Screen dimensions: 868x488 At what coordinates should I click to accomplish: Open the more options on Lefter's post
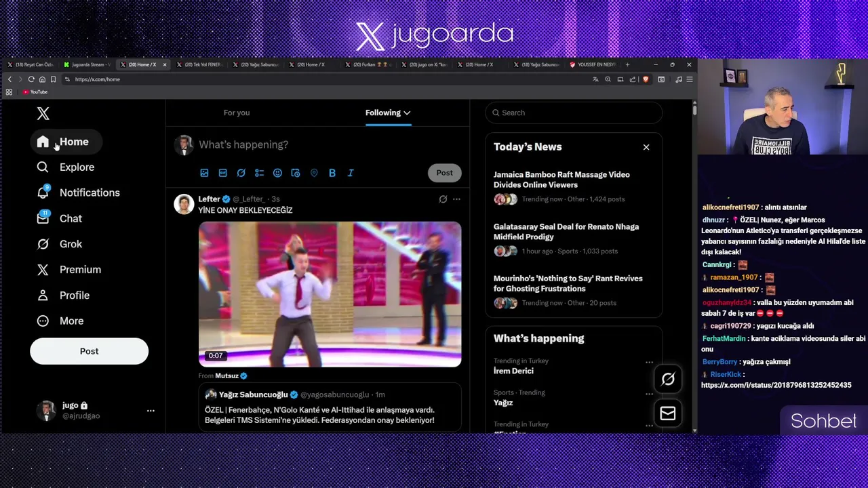[x=456, y=199]
